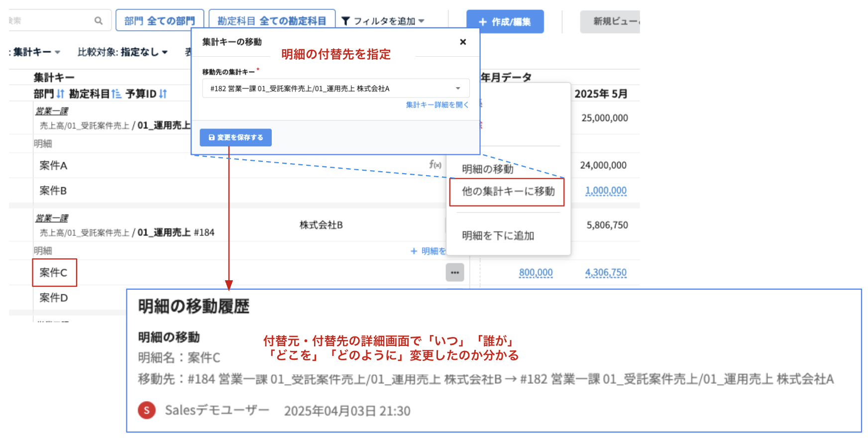This screenshot has height=439, width=868.
Task: Click the Salesデモユーザー avatar icon
Action: (147, 410)
